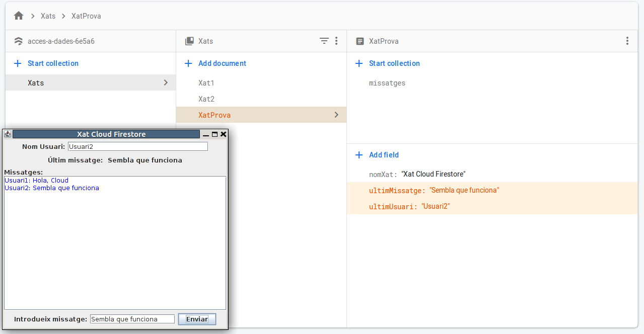Click the plus icon beside Add field

pos(359,155)
